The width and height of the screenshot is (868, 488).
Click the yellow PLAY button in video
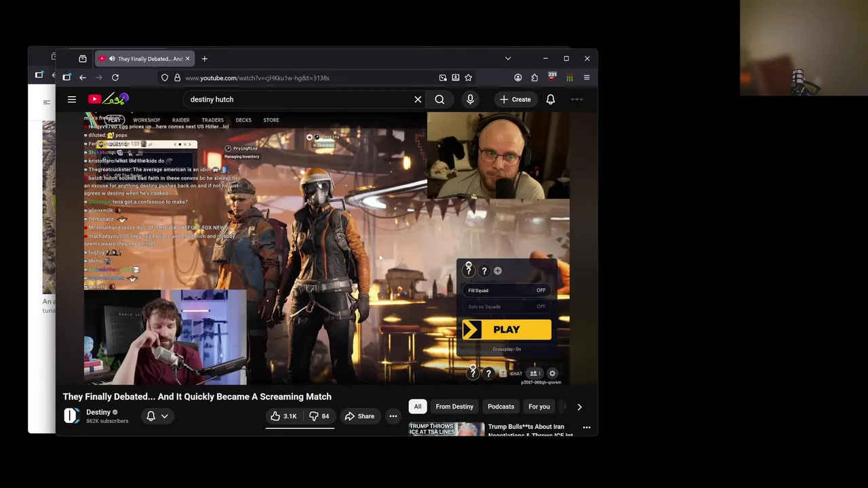[x=507, y=330]
